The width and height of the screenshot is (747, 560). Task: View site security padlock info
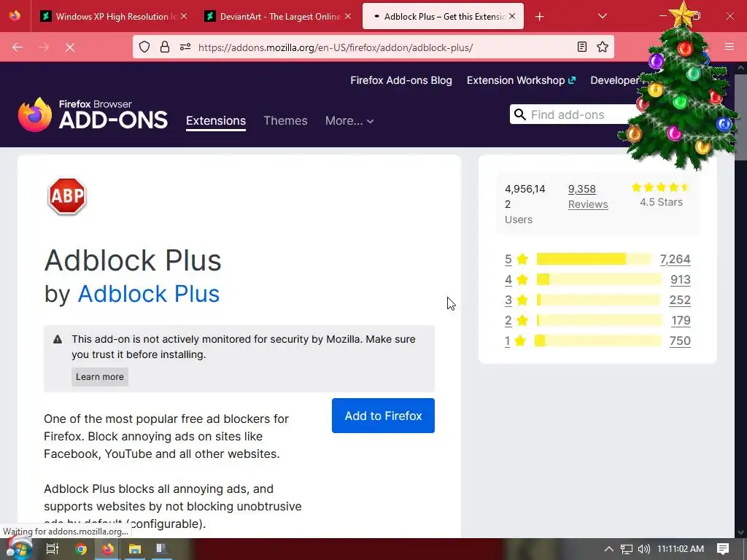(x=165, y=47)
